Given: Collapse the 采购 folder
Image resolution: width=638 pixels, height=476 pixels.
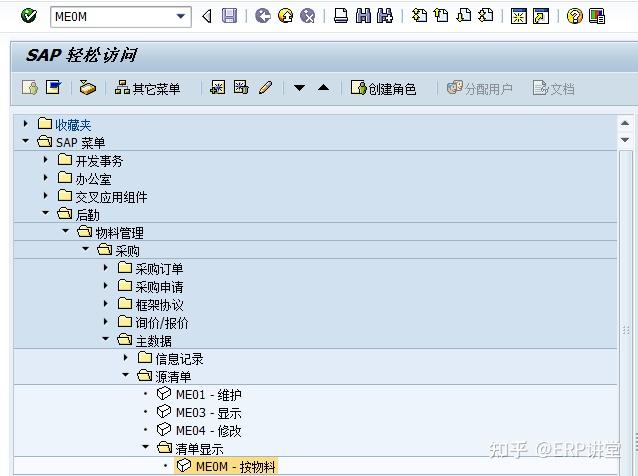Looking at the screenshot, I should (x=85, y=249).
